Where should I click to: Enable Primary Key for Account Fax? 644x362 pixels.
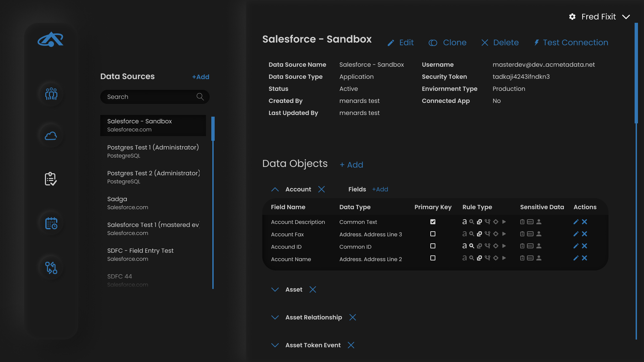pos(433,234)
